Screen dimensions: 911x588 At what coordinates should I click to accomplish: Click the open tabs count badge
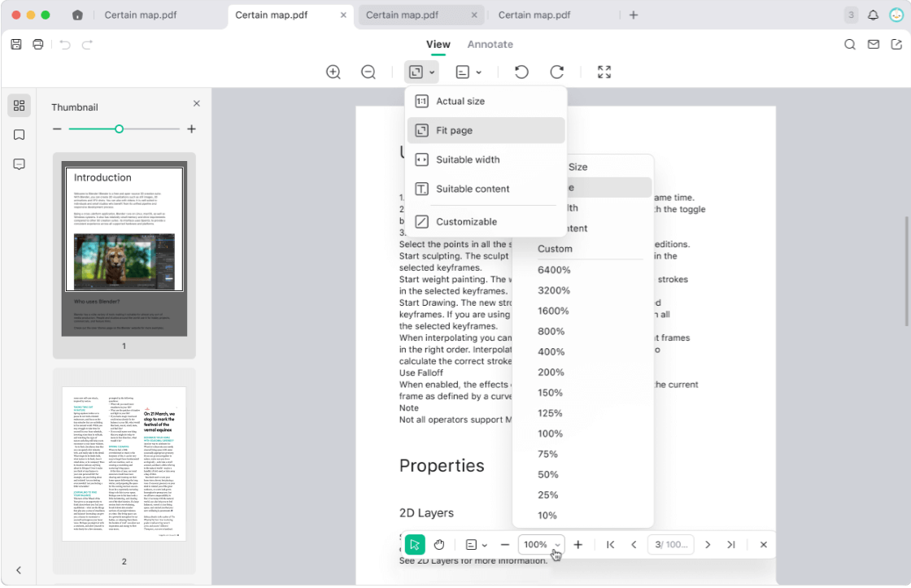(x=851, y=15)
